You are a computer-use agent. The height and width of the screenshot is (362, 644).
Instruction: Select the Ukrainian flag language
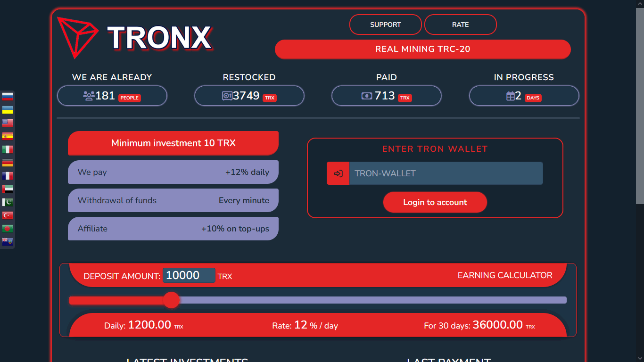pyautogui.click(x=8, y=110)
